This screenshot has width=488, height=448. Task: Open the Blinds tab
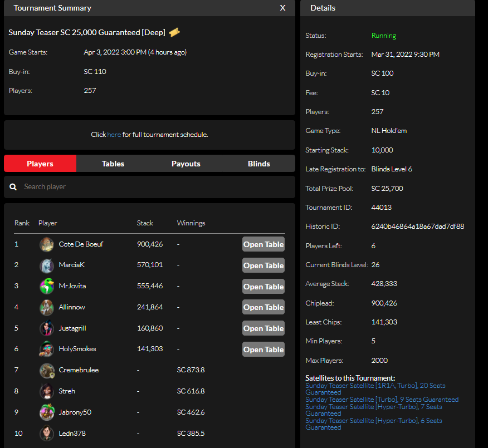(259, 164)
